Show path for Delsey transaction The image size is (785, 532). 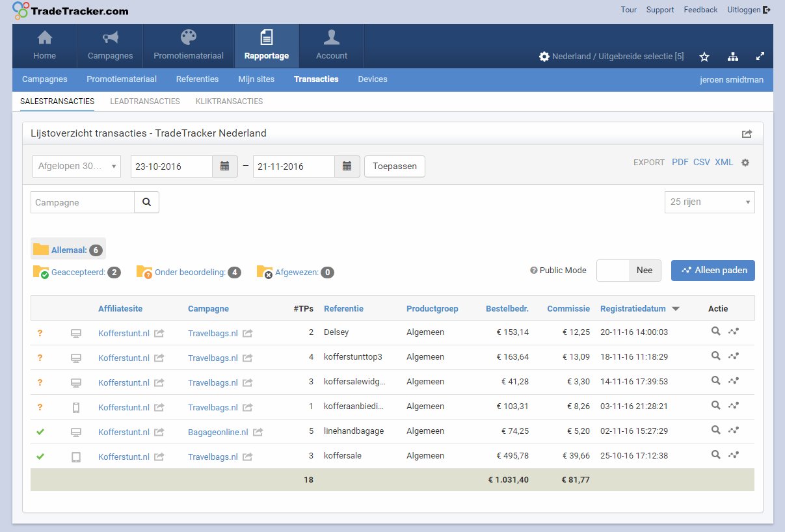point(734,331)
